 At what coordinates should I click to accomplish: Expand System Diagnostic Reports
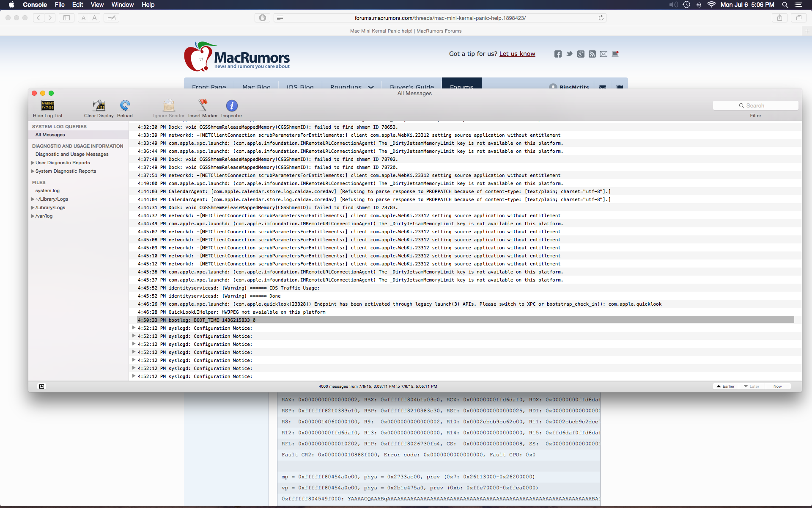[33, 171]
